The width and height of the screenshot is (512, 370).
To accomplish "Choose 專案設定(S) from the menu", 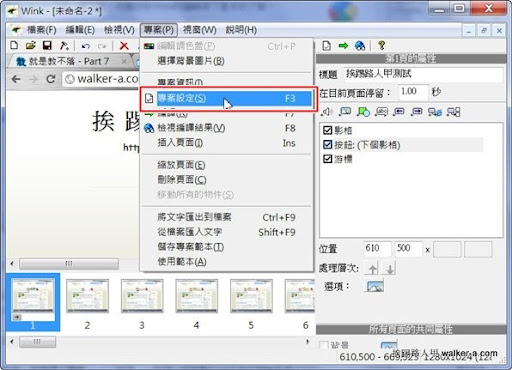I will click(x=227, y=98).
